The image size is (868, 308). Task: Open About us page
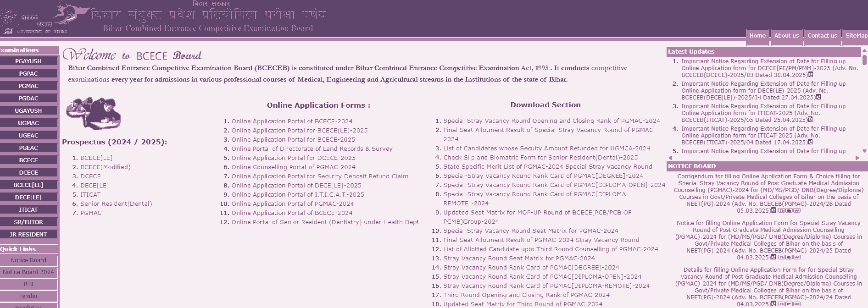[786, 36]
